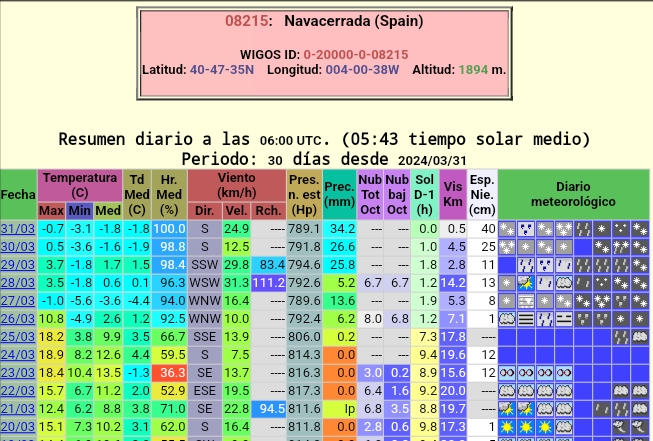Screen dimensions: 653x441
Task: Click the Fecha column header
Action: 18,194
